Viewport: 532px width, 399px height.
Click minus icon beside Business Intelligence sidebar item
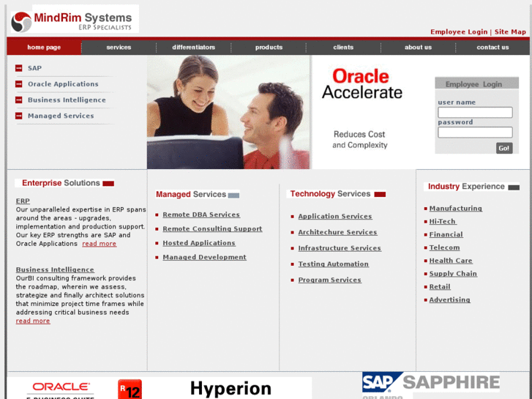click(19, 100)
